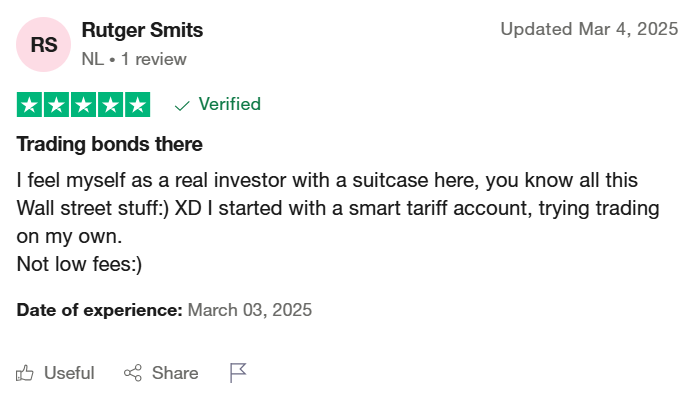Click the thumbs-up Useful icon
This screenshot has width=700, height=395.
[25, 373]
